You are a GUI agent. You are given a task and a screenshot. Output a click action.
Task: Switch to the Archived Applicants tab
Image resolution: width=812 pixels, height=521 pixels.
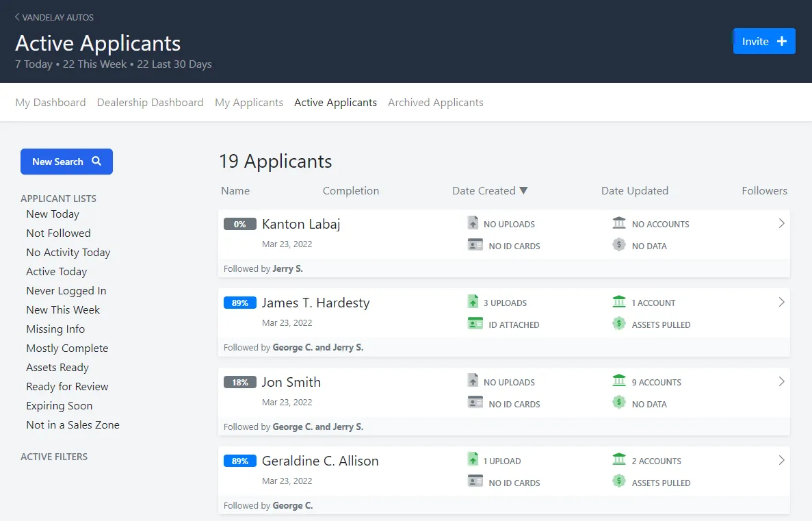coord(435,103)
